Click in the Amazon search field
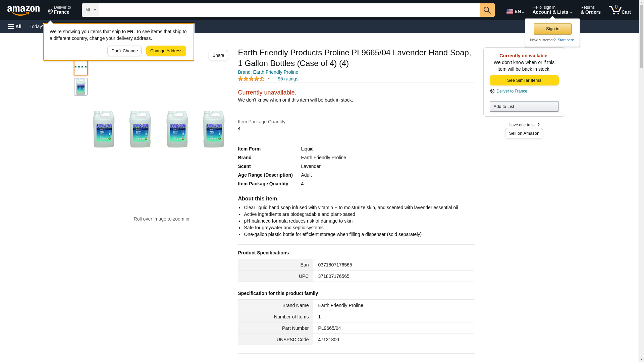Image resolution: width=644 pixels, height=362 pixels. pyautogui.click(x=289, y=10)
